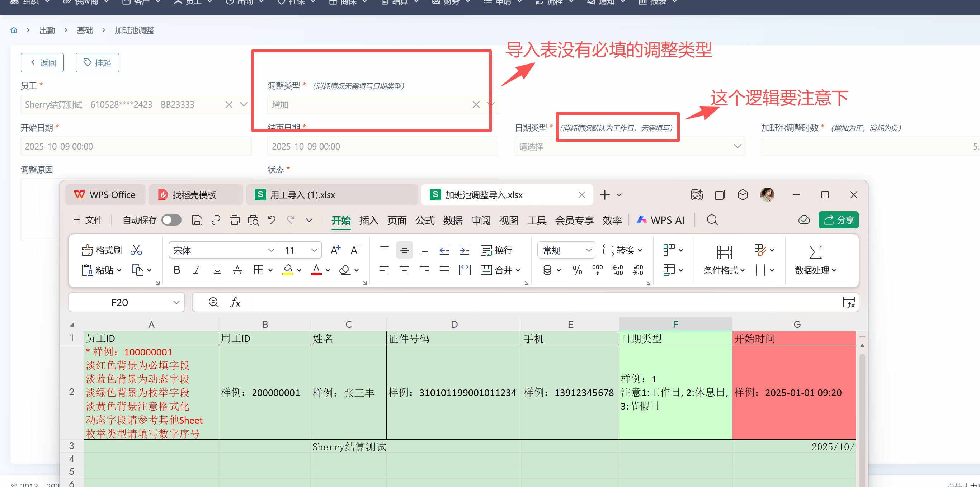Screen dimensions: 980x487
Task: Click the Bold formatting icon
Action: click(x=177, y=270)
